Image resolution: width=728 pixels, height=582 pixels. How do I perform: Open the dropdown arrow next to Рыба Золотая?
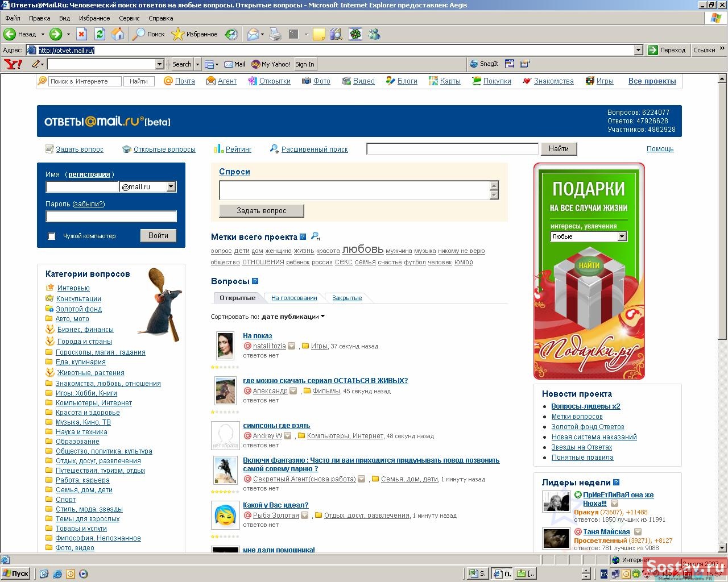305,516
